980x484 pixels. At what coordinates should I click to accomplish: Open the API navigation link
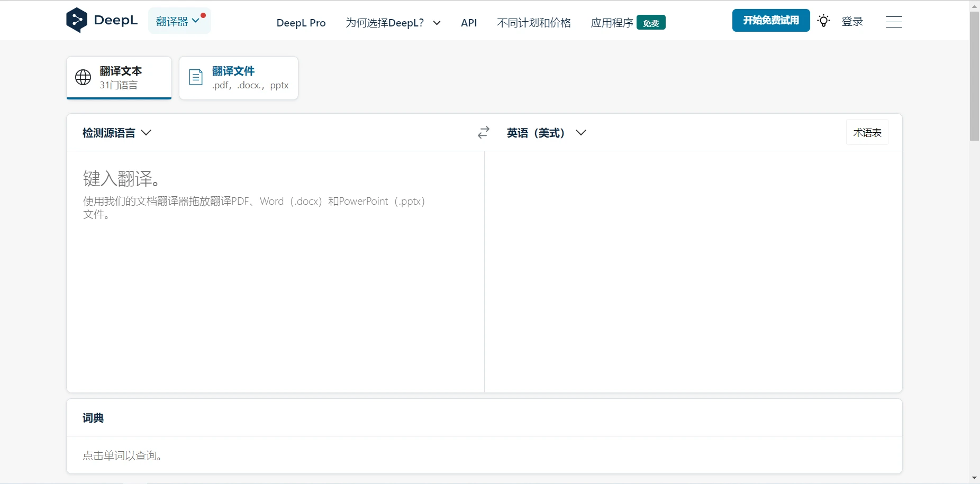click(x=469, y=23)
